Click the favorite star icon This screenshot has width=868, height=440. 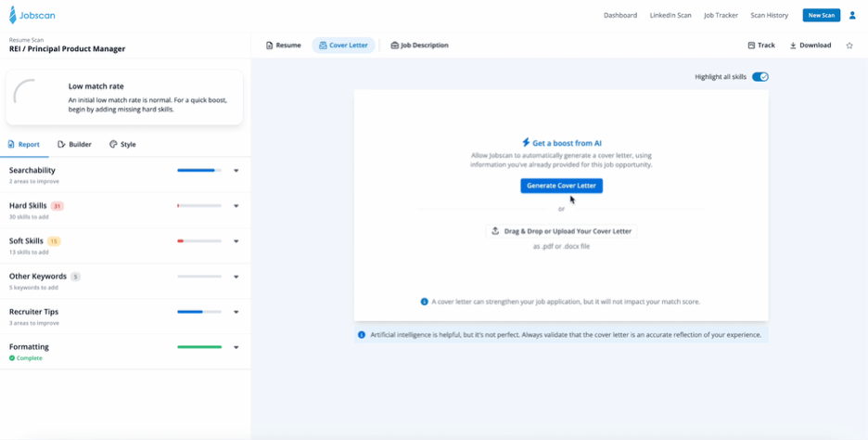(849, 45)
